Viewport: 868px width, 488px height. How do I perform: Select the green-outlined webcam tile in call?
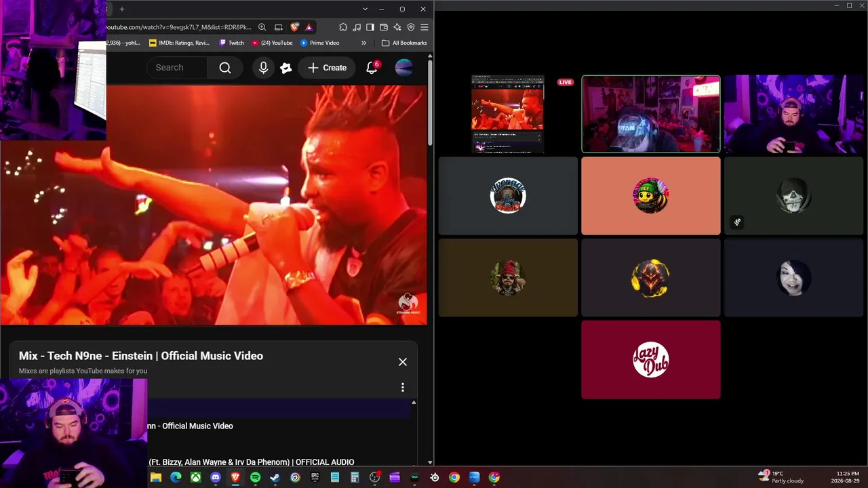coord(651,114)
